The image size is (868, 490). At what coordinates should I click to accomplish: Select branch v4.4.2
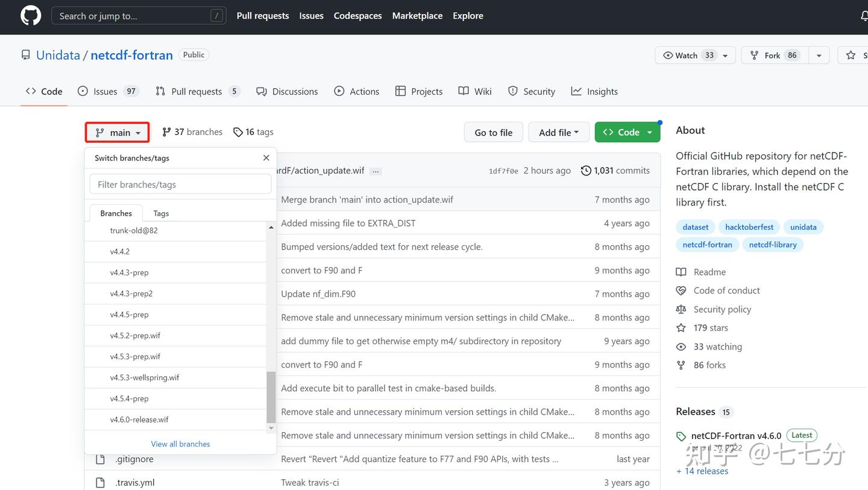(x=175, y=252)
